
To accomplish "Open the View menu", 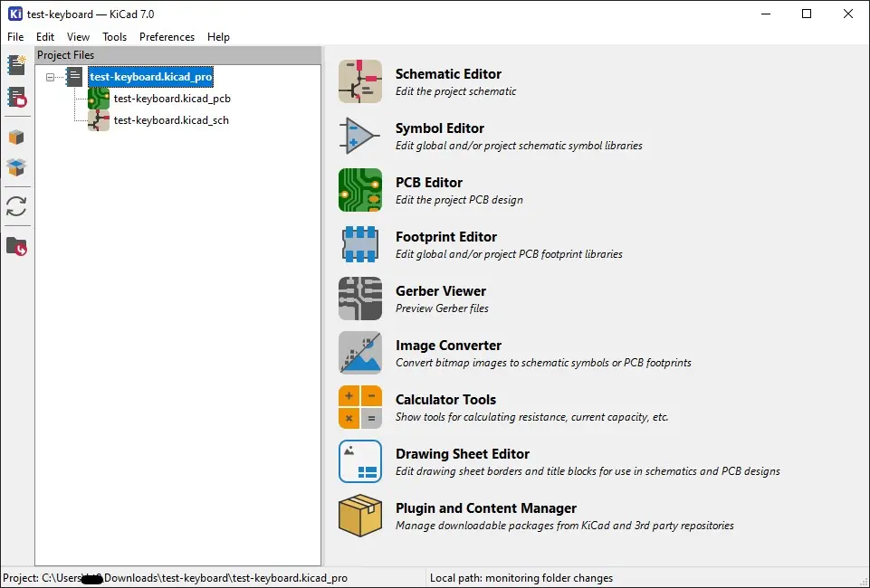I will pos(78,36).
